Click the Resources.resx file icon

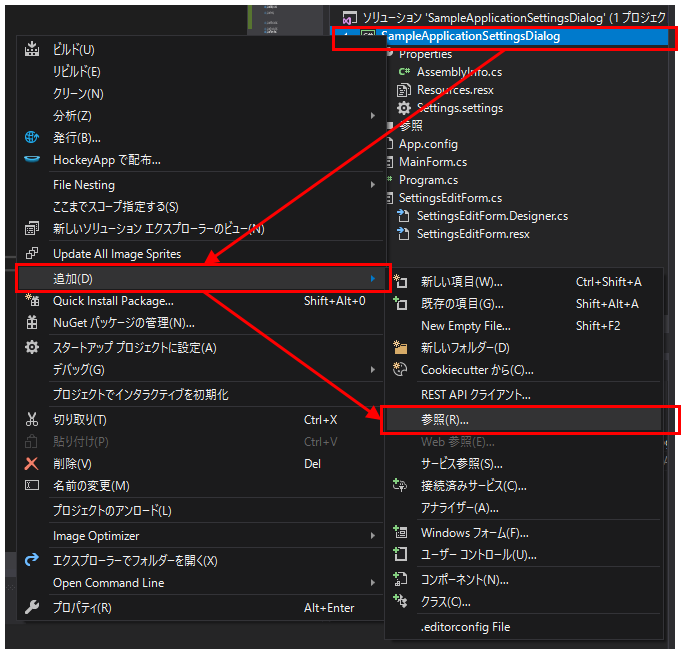click(404, 90)
